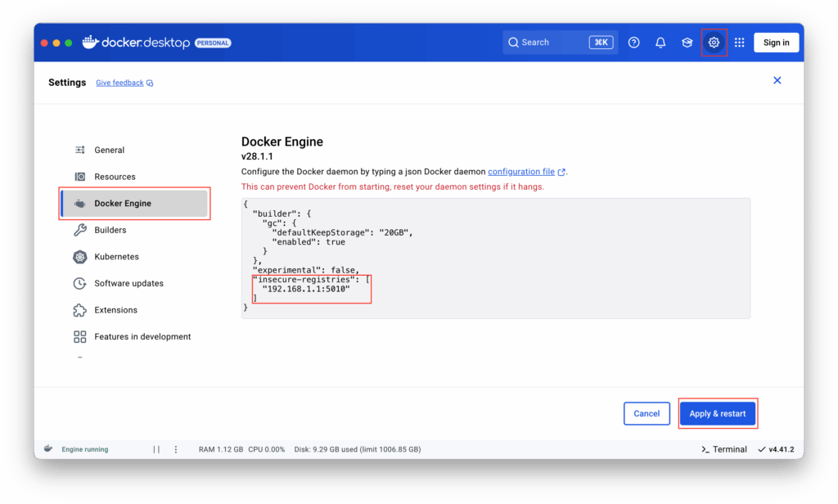Click the "experimental": false line

point(306,270)
